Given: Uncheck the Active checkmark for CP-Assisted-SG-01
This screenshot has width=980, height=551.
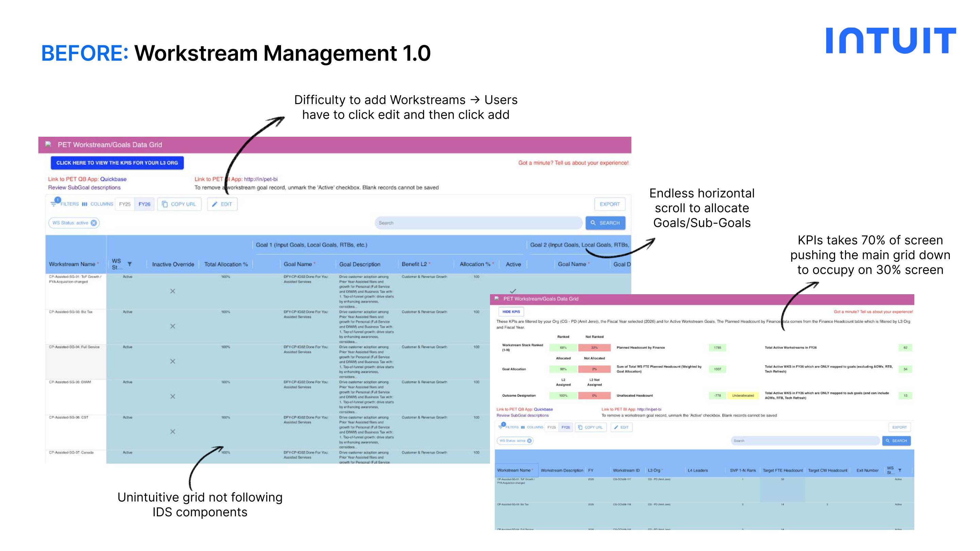Looking at the screenshot, I should 513,291.
